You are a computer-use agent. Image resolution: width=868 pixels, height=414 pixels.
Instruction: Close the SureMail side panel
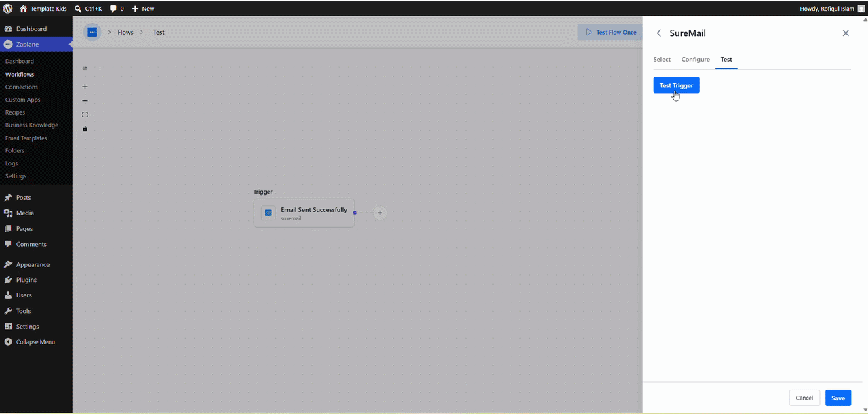click(x=846, y=33)
